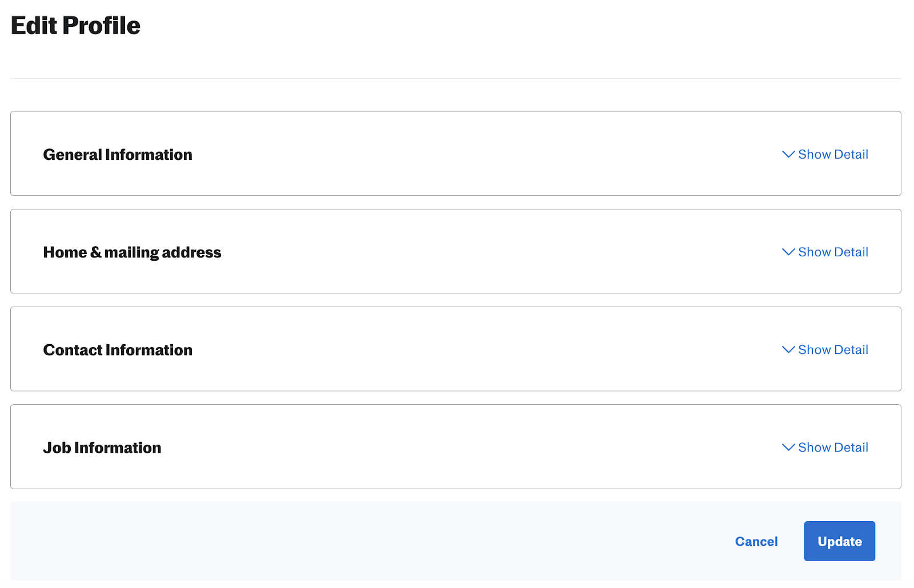Click the Edit Profile page title

tap(75, 26)
